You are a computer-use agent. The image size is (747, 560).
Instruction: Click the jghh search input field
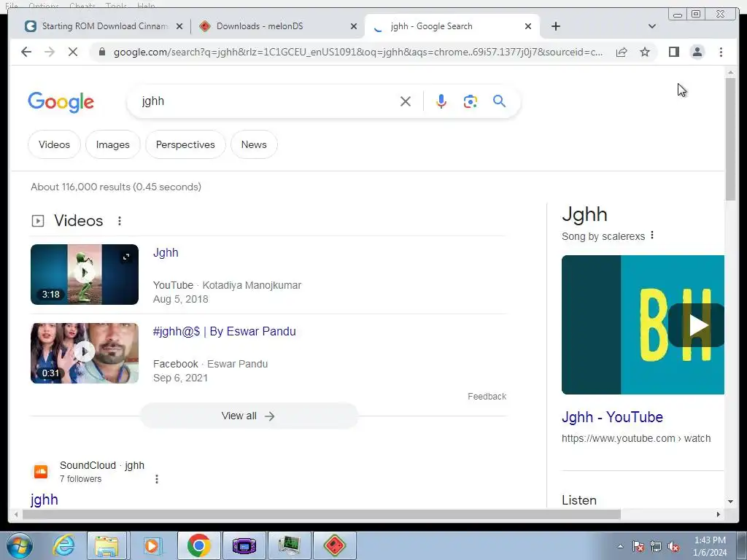click(x=267, y=101)
